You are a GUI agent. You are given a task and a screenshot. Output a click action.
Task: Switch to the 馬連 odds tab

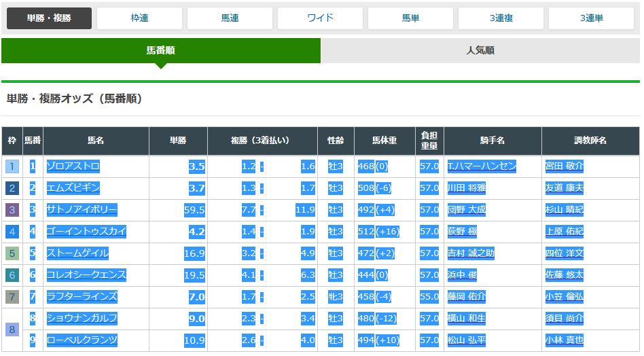(230, 18)
